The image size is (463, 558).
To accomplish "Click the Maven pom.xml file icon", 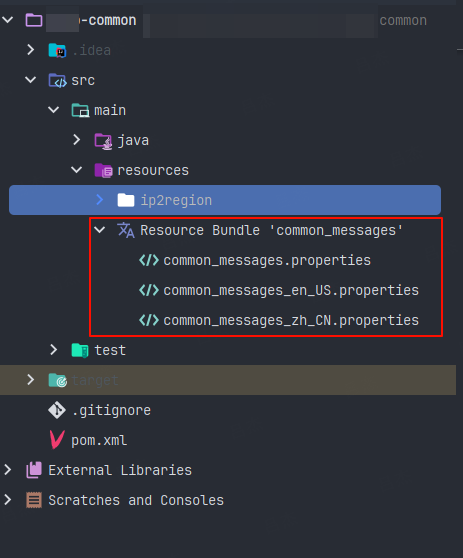I will point(57,440).
